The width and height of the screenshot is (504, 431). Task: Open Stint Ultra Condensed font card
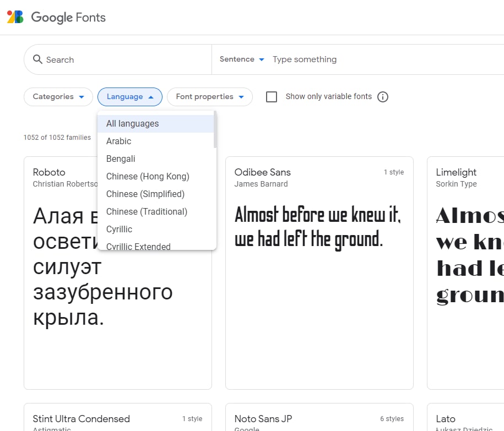coord(118,417)
